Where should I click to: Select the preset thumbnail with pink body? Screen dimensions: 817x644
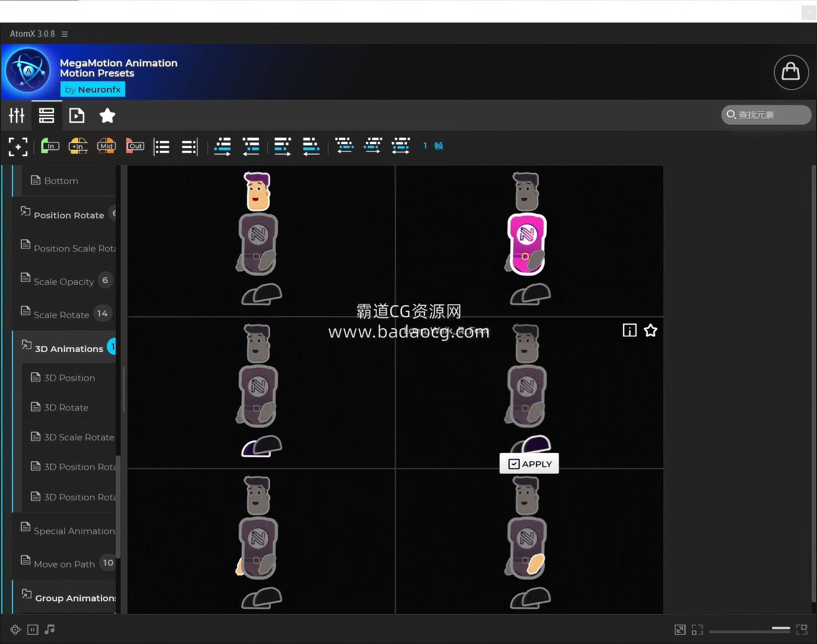click(529, 241)
